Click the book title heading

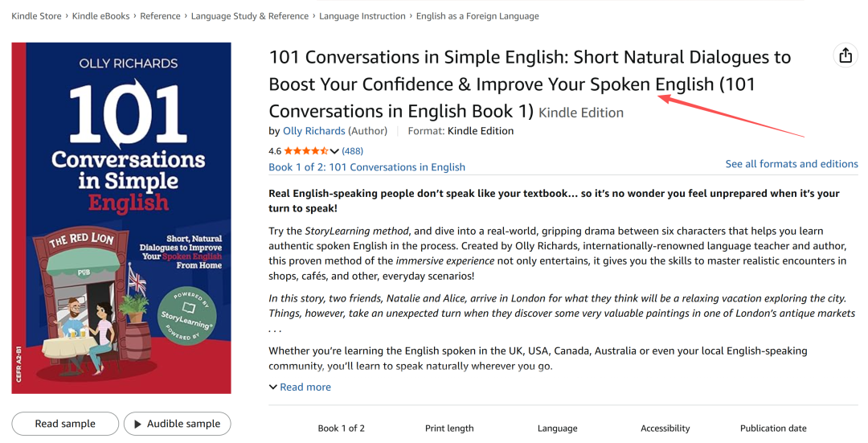point(530,84)
